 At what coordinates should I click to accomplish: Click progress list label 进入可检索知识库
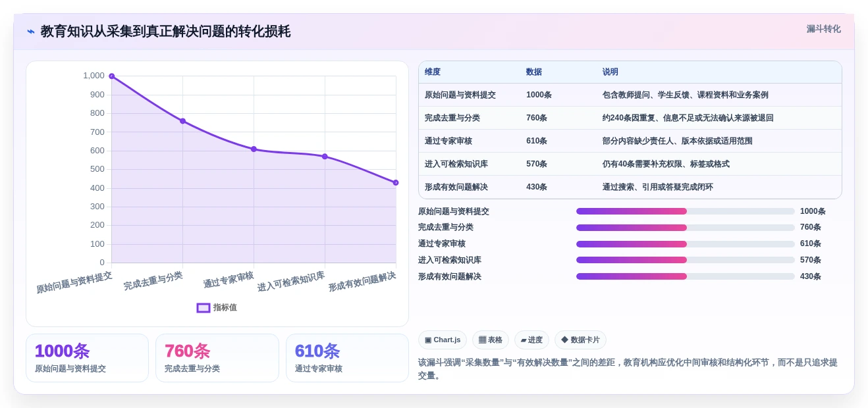coord(450,260)
